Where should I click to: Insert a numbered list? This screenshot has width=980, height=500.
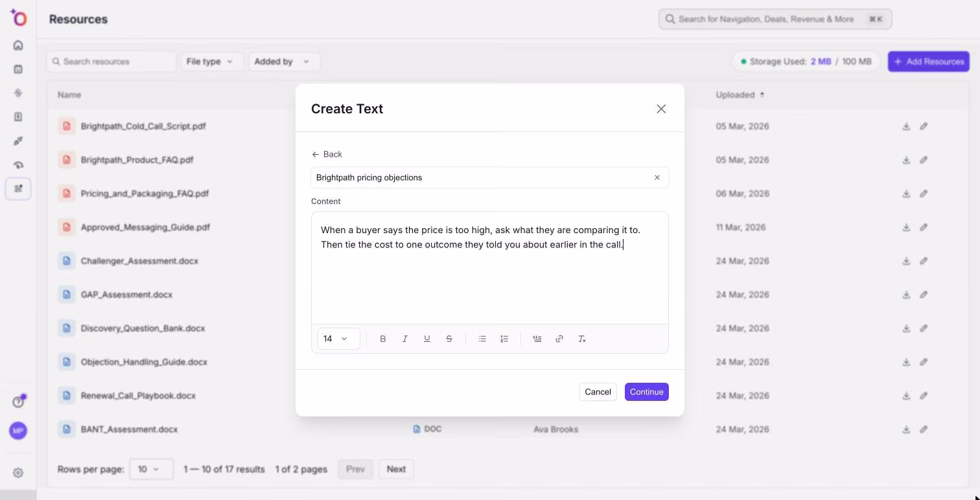[504, 339]
